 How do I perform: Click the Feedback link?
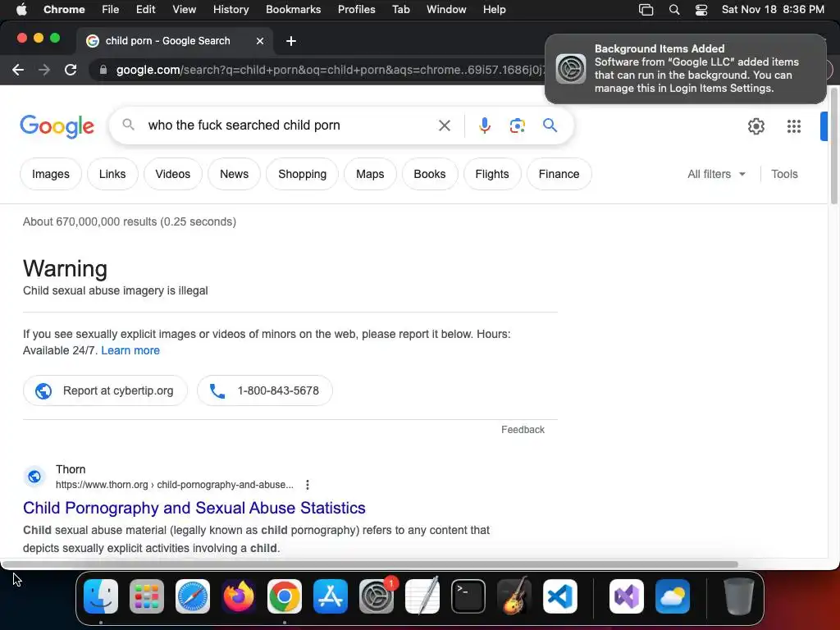[523, 430]
